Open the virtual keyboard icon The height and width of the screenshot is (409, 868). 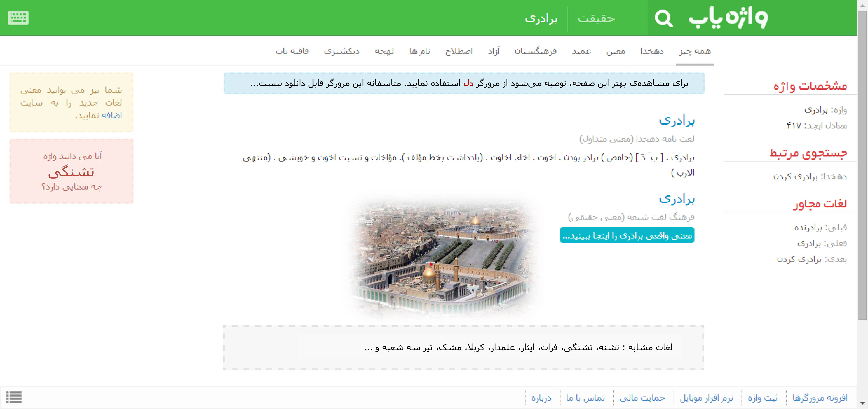pos(18,18)
